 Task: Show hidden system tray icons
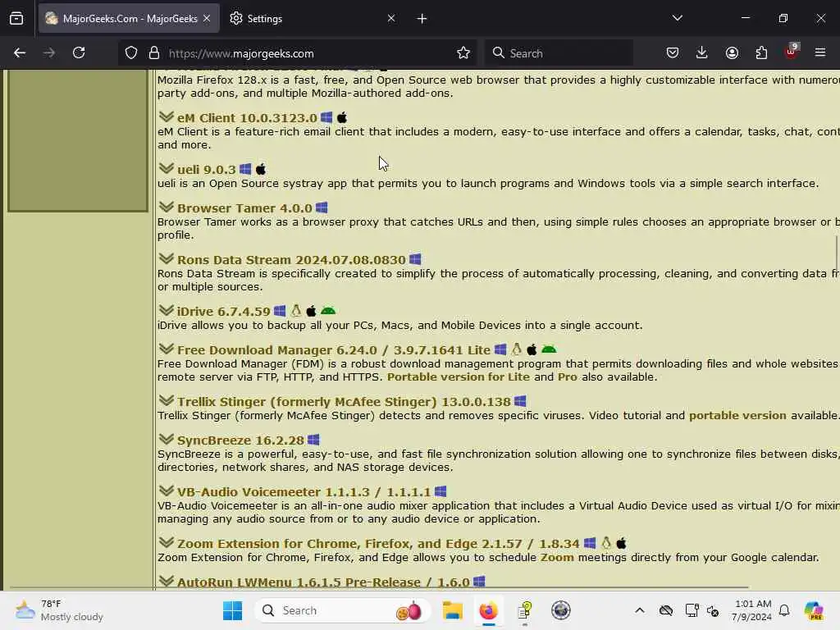tap(640, 610)
